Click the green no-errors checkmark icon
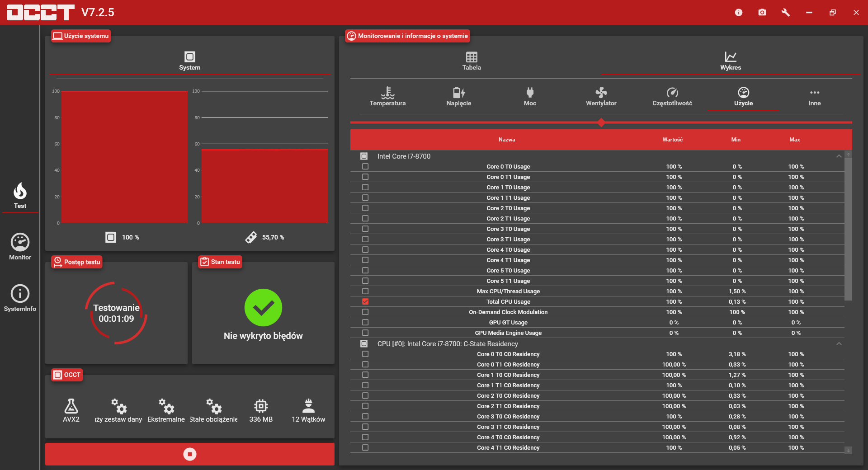Screen dimensions: 868x470 (x=263, y=308)
